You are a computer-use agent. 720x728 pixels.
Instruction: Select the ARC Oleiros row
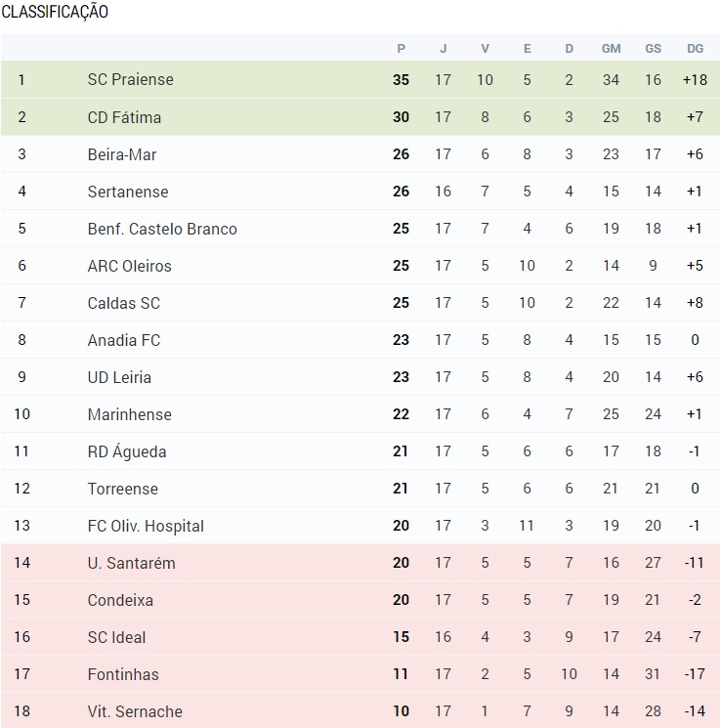pos(360,266)
